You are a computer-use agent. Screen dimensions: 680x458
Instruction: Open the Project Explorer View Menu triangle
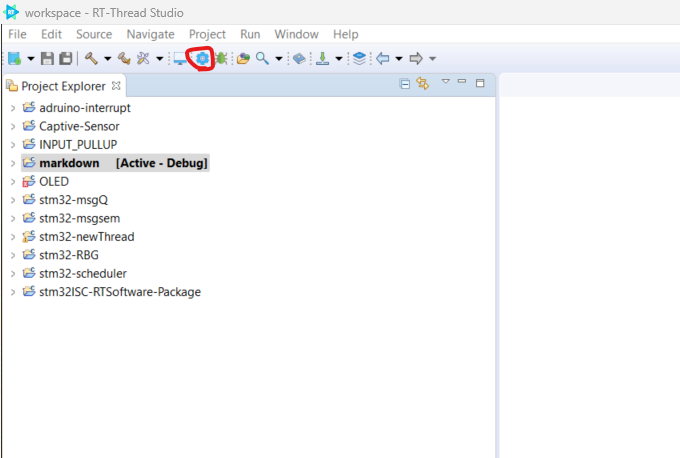445,82
